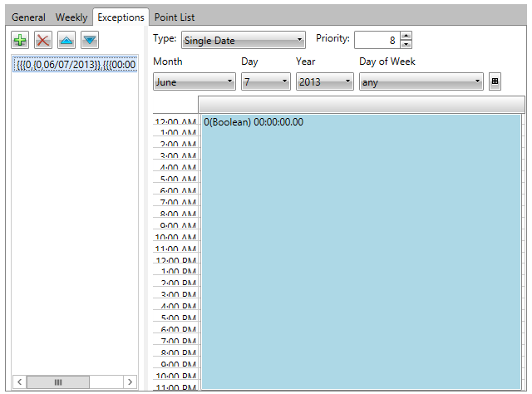This screenshot has width=532, height=394.
Task: Switch to the Point List tab
Action: point(175,17)
